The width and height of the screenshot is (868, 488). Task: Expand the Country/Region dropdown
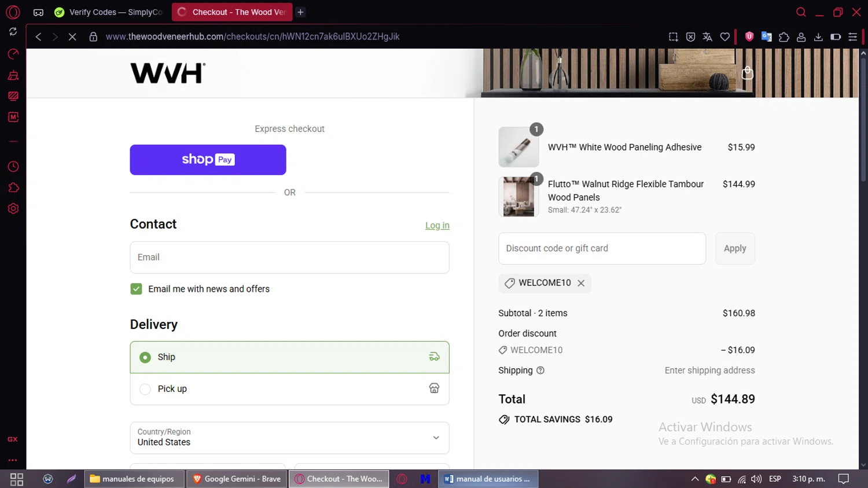pyautogui.click(x=289, y=438)
